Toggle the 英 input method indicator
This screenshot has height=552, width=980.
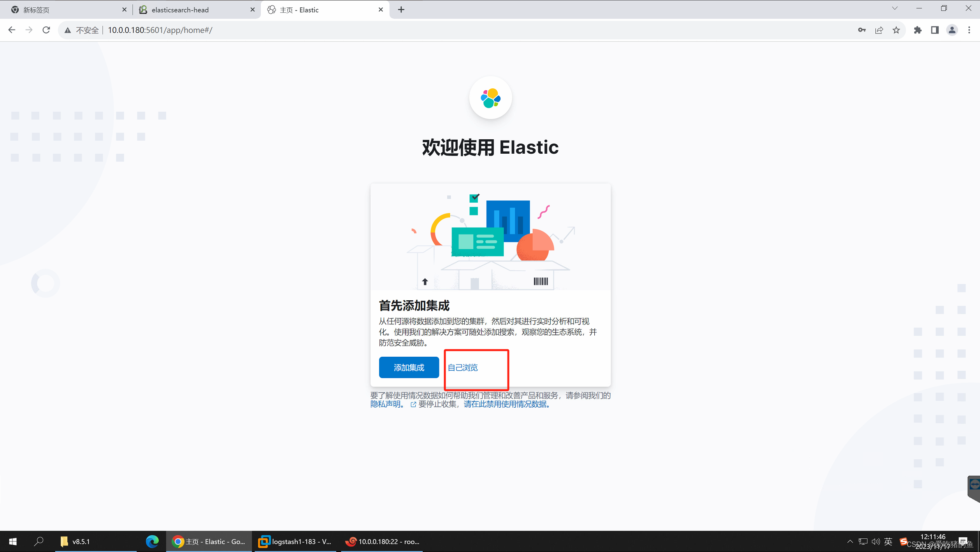click(888, 541)
